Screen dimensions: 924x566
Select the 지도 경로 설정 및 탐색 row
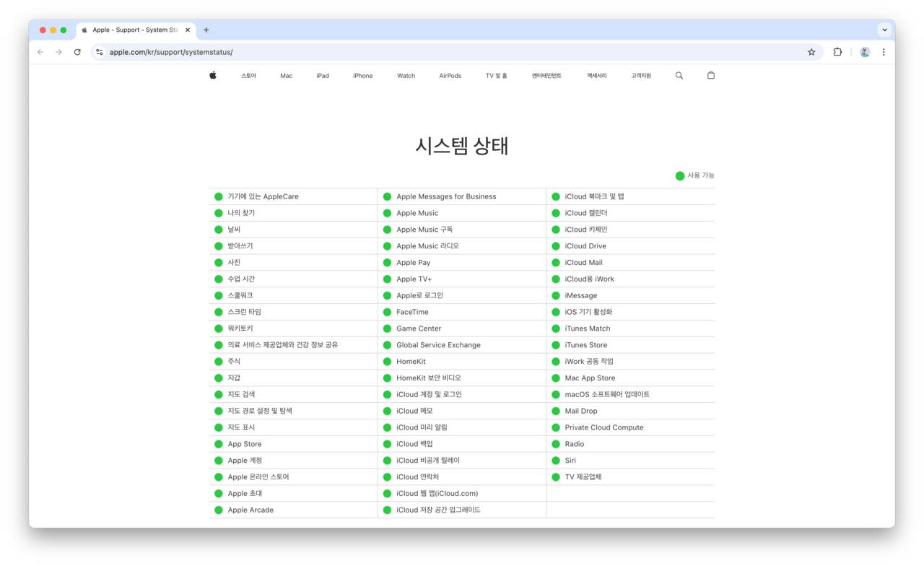(293, 411)
